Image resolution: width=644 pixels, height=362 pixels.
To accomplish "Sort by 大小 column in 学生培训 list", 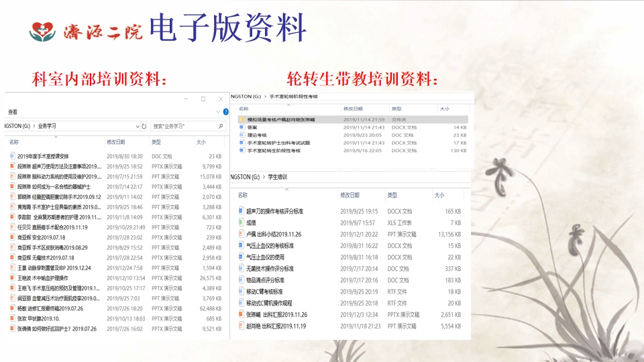I will click(439, 195).
